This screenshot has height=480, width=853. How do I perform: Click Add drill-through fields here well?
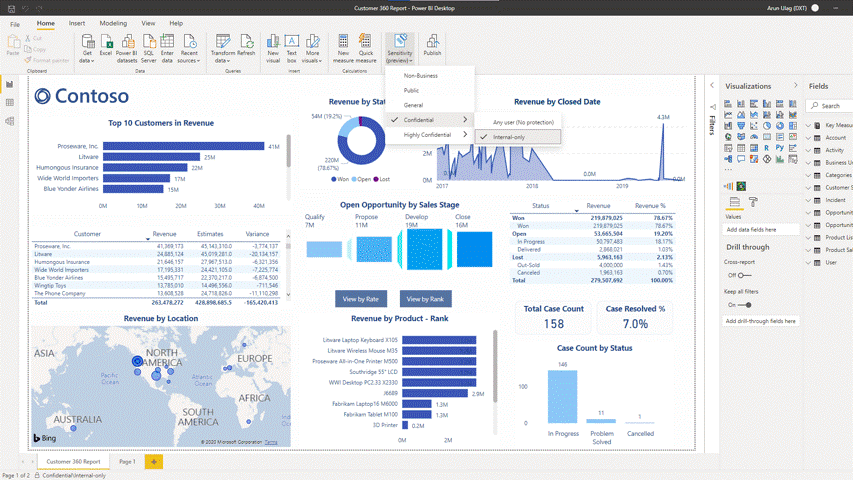(x=761, y=321)
